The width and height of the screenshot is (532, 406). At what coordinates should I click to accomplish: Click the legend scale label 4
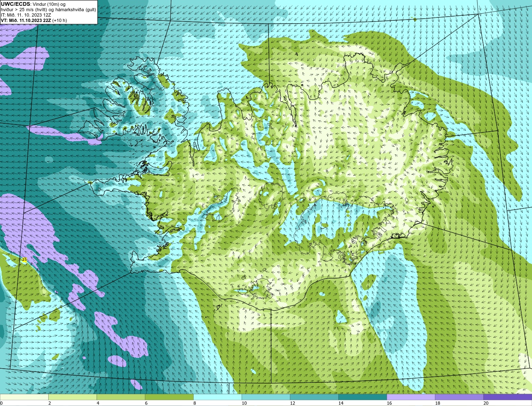[98, 403]
